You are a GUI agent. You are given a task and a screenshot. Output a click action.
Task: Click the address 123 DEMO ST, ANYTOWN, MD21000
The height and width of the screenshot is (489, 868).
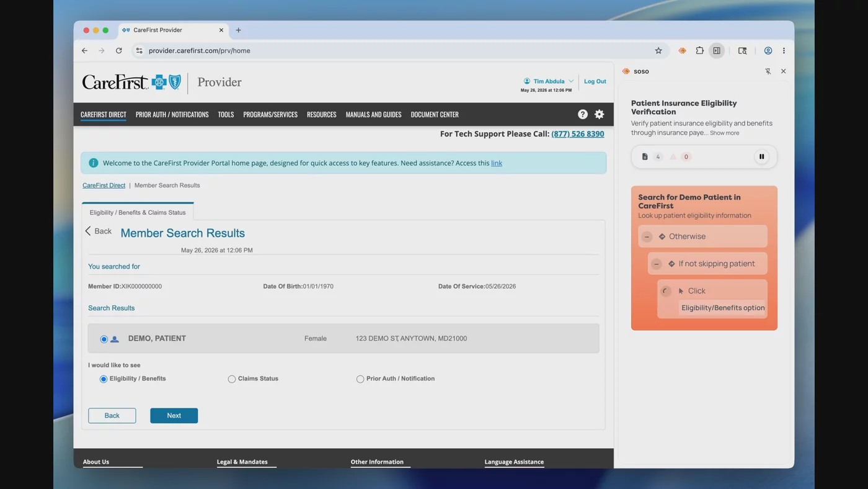click(x=411, y=339)
